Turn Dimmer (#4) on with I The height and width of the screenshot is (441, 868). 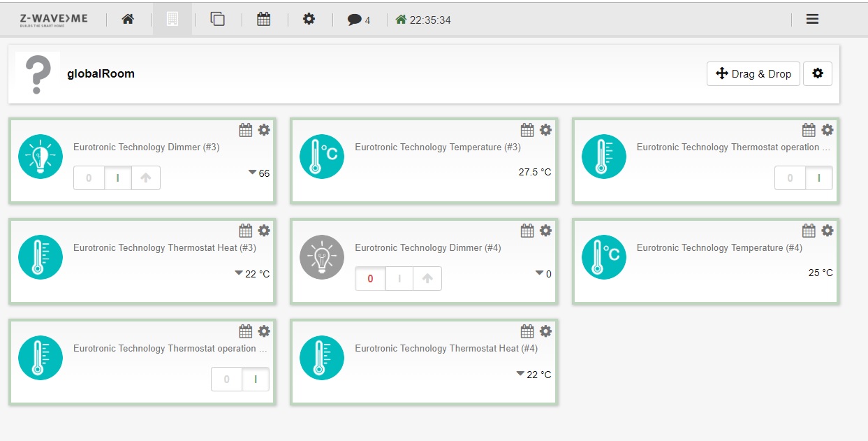coord(399,278)
